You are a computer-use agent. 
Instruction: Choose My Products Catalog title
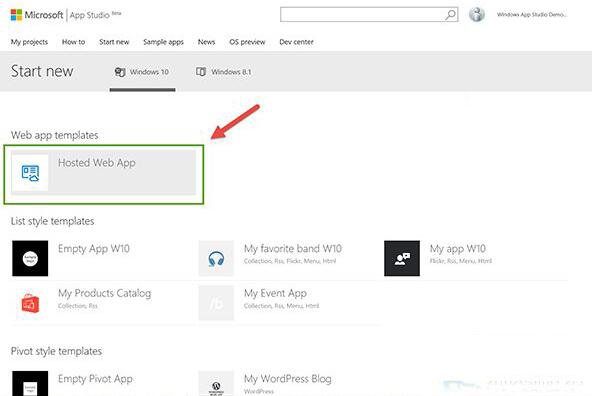pos(105,293)
